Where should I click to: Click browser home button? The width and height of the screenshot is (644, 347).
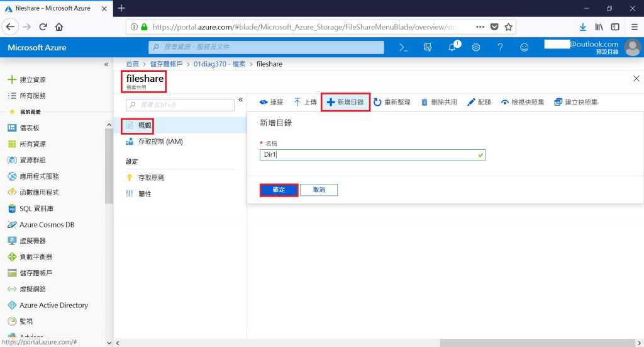point(59,26)
